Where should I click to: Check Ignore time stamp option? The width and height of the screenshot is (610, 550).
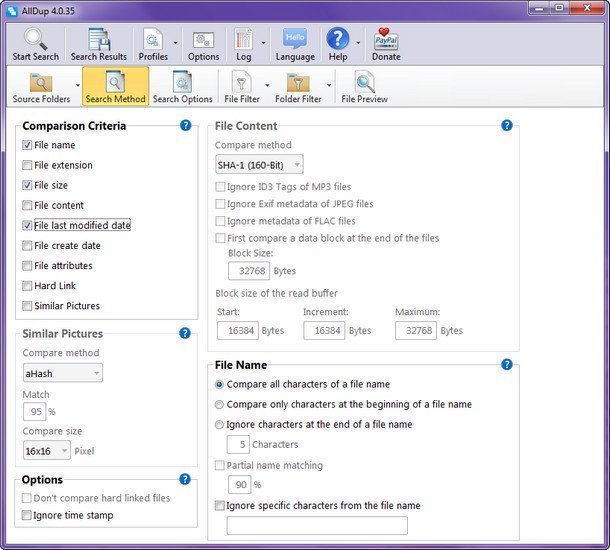point(26,515)
